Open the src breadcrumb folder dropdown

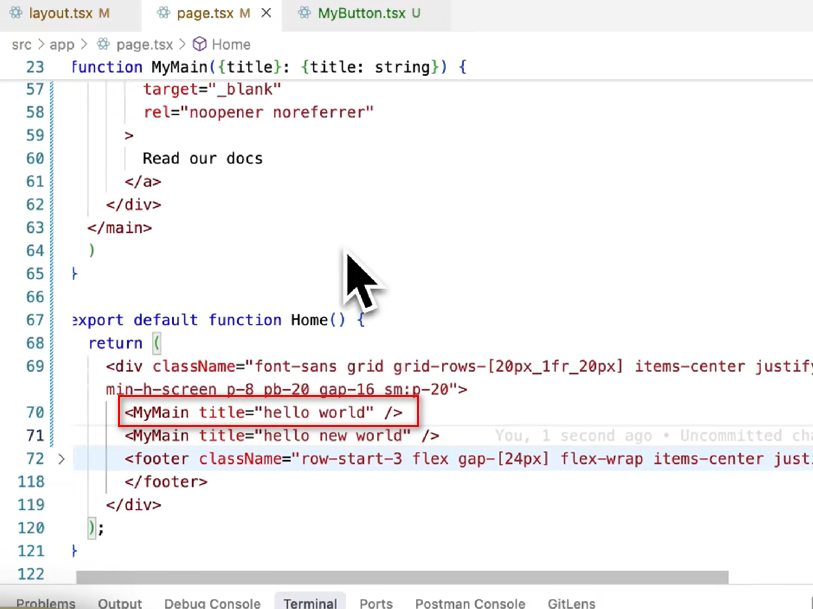point(22,45)
